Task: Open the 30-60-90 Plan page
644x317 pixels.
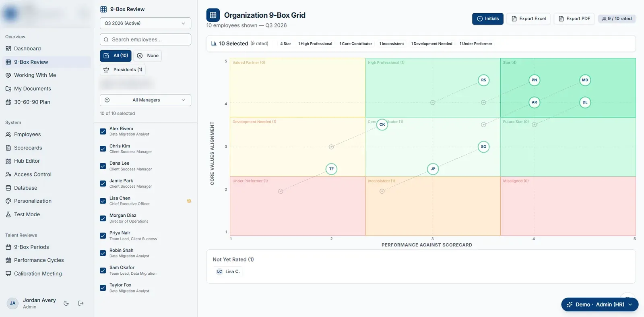Action: (32, 102)
